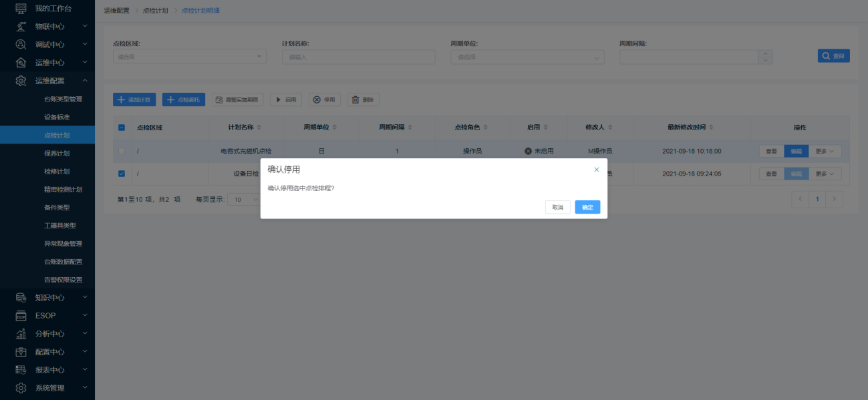Screen dimensions: 868x400
Task: Expand the 物联中心 menu chevron
Action: 85,26
